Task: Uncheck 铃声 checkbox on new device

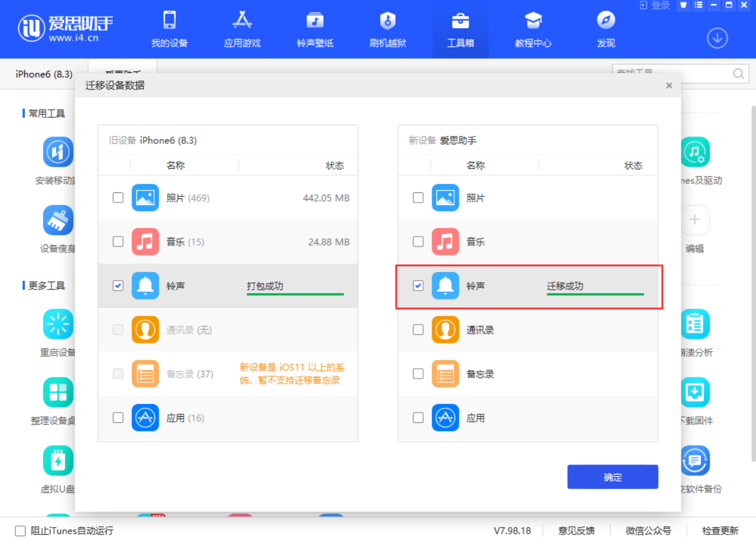Action: 418,286
